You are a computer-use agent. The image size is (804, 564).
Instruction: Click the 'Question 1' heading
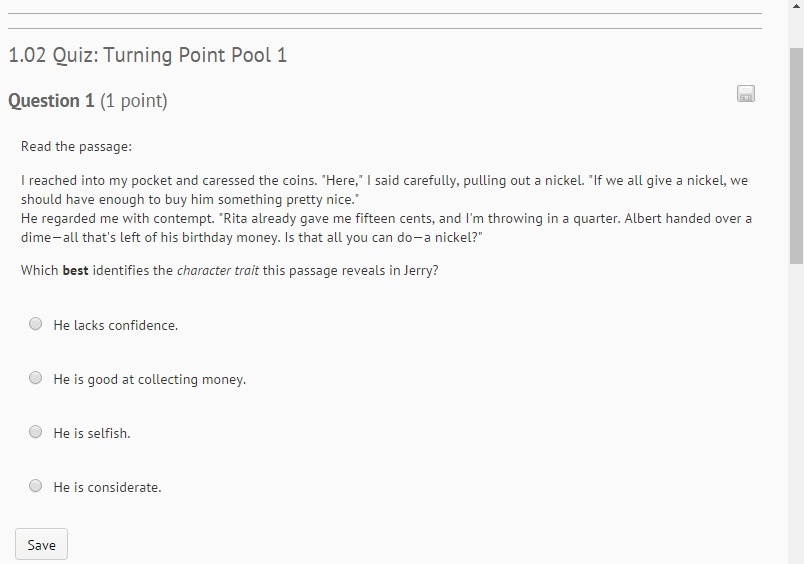pyautogui.click(x=51, y=101)
